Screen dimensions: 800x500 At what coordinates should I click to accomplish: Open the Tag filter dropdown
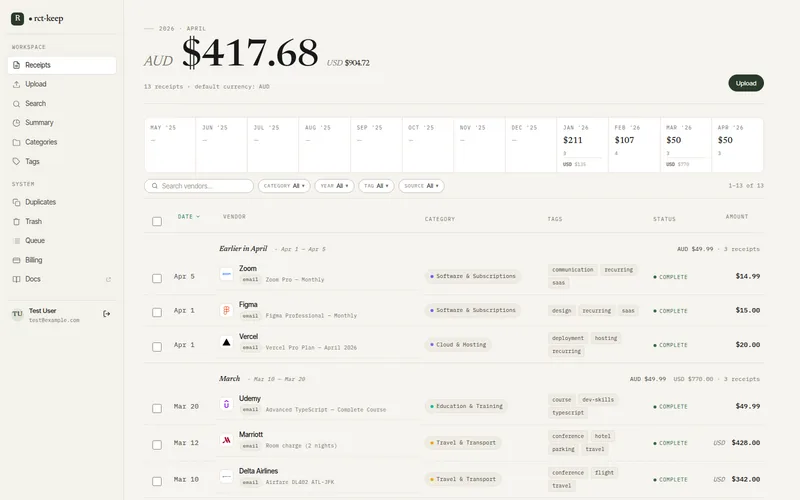pos(376,186)
